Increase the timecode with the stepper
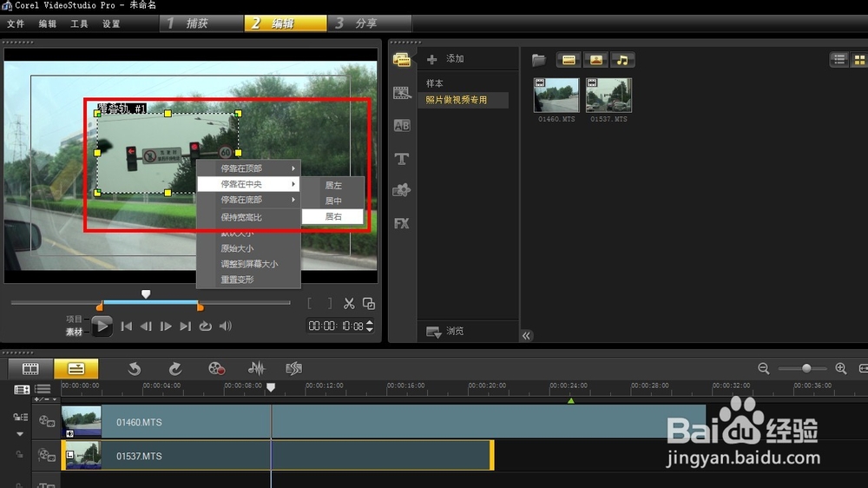 pos(370,322)
